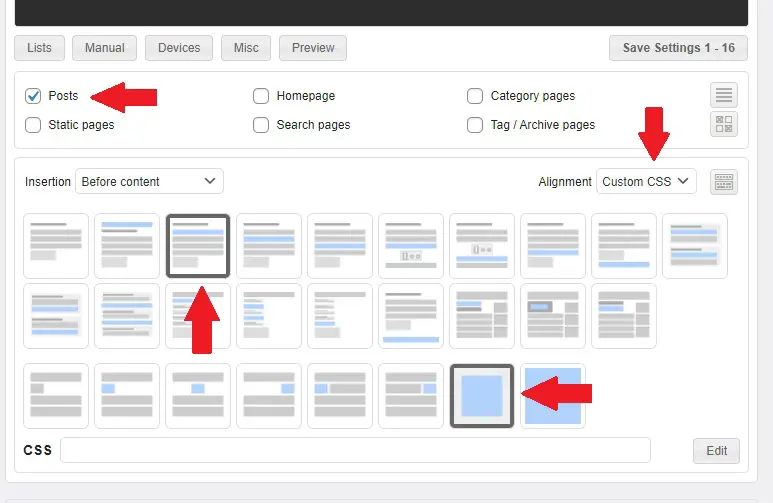
Task: Choose the Center alignment icon
Action: 198,395
